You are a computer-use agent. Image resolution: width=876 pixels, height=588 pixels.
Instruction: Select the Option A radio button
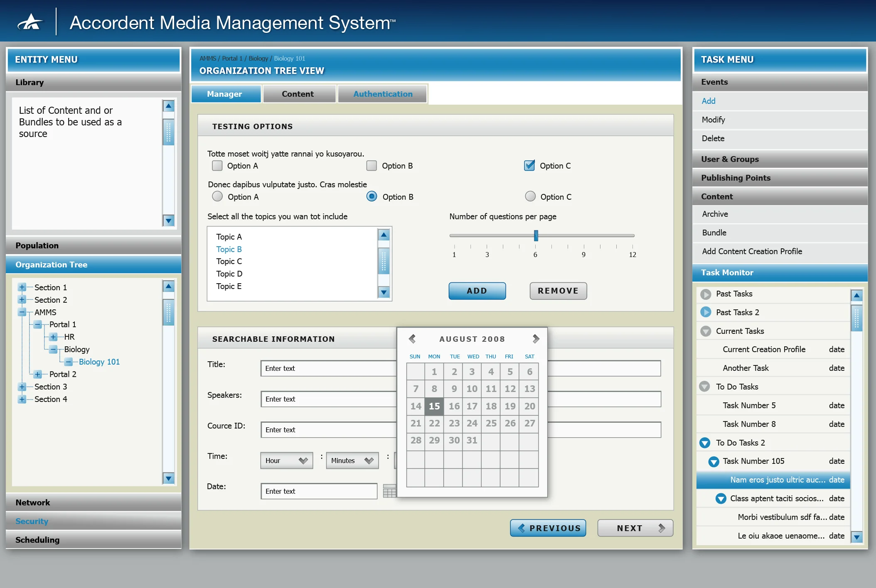pyautogui.click(x=217, y=196)
